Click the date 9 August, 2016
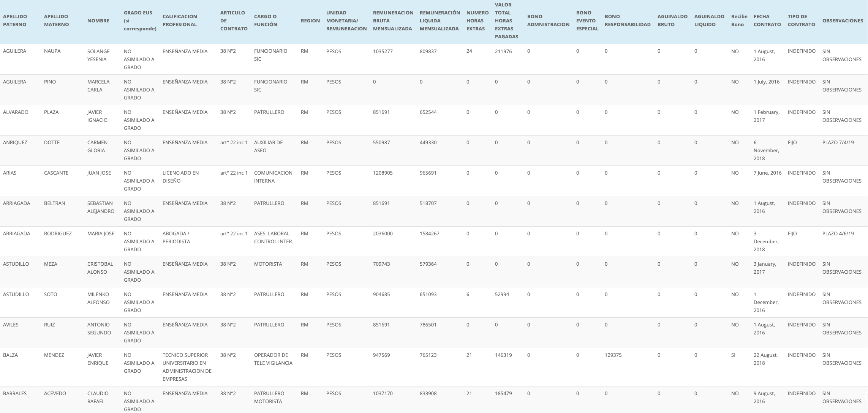The image size is (868, 413). pyautogui.click(x=764, y=397)
